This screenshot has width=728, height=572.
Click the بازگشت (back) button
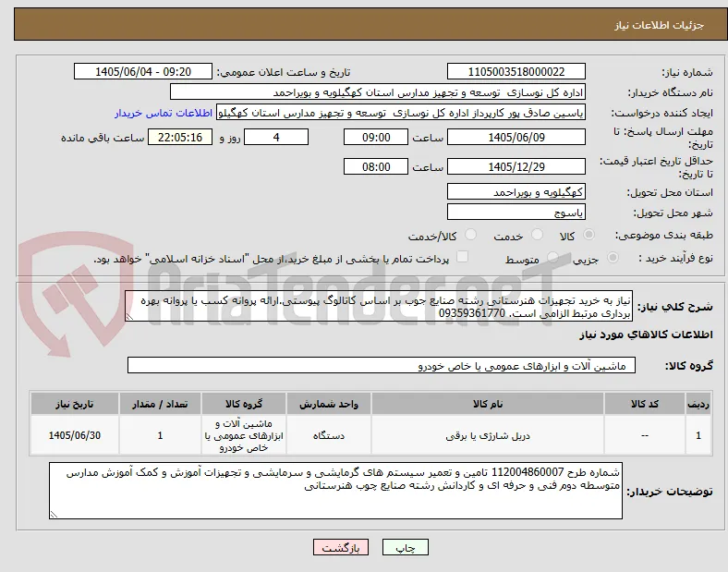341,547
